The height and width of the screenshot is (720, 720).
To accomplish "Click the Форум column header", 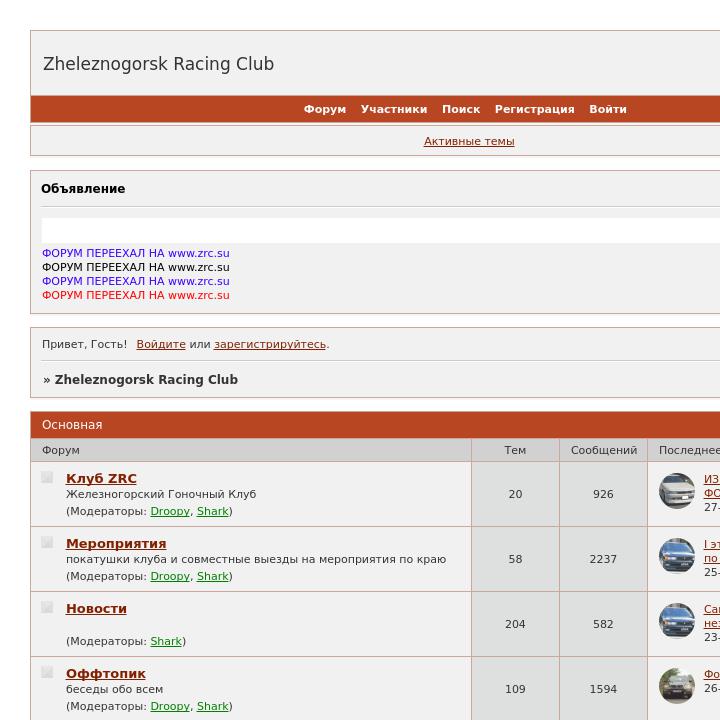I will point(61,450).
